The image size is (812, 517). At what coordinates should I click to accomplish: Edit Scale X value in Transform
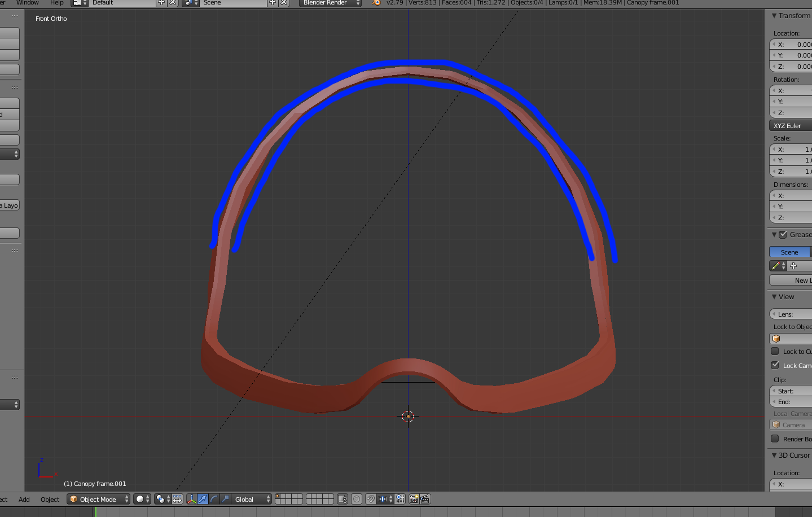point(791,150)
